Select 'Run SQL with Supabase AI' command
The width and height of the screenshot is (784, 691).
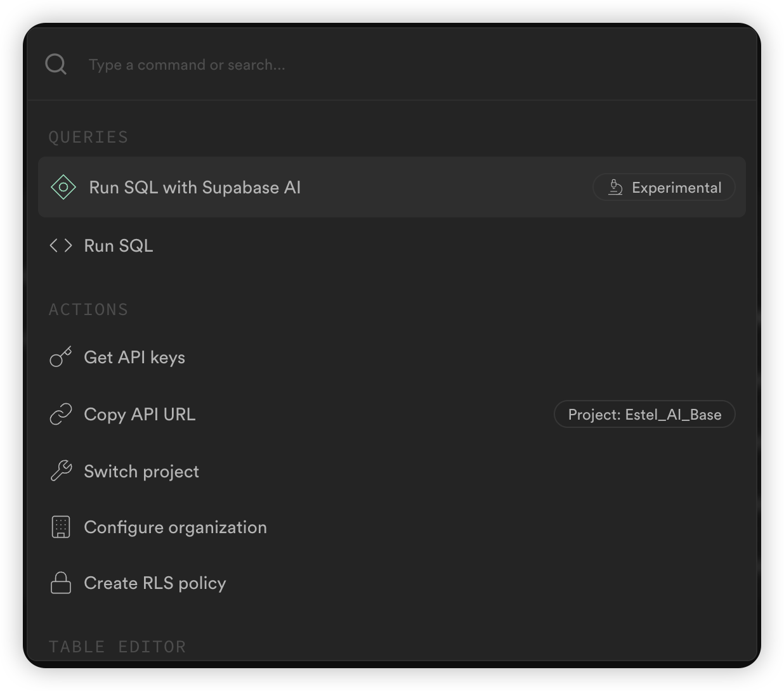click(195, 188)
